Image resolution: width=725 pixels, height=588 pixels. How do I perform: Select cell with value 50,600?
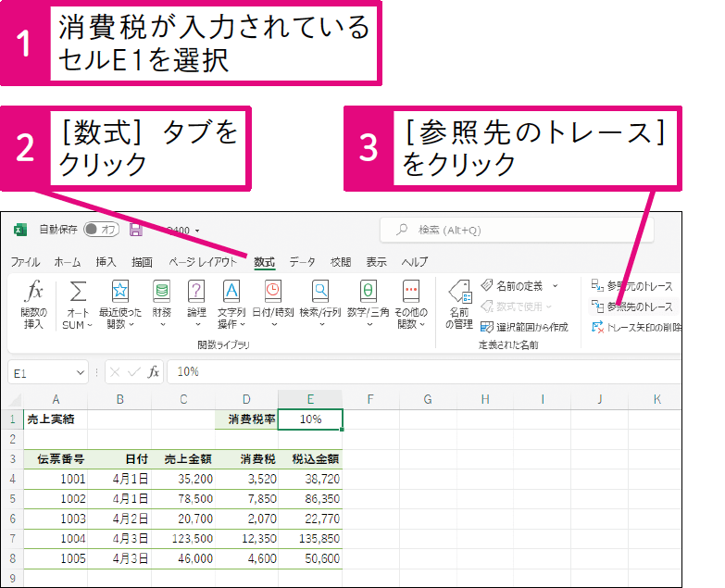(x=310, y=558)
